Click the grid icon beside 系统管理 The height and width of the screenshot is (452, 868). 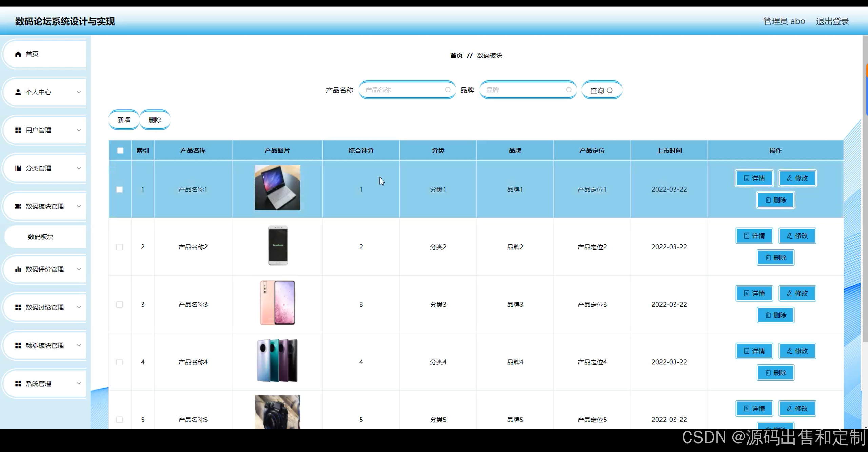[18, 383]
